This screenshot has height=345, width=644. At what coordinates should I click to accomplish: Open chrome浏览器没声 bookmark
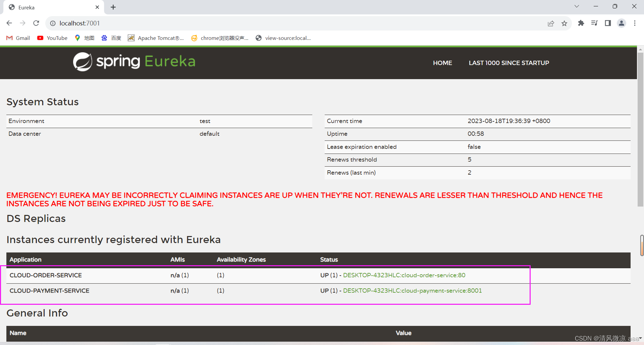tap(220, 38)
